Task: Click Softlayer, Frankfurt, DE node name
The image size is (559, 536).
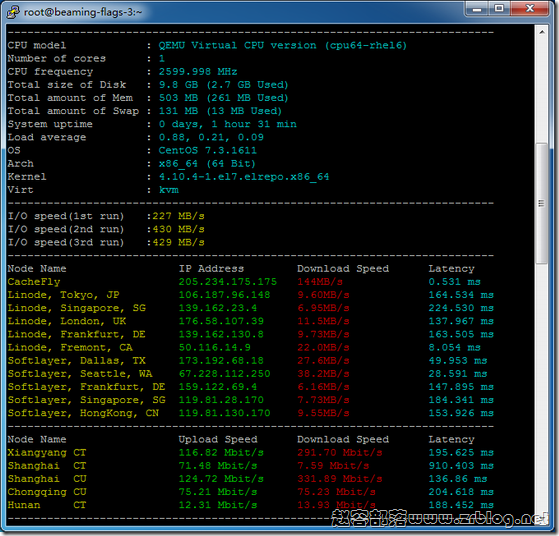Action: 87,387
